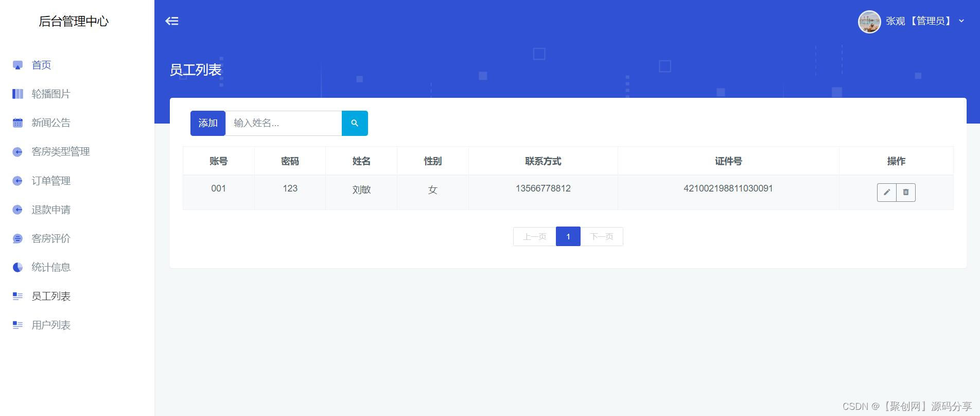Open 统计信息 menu item
Viewport: 980px width, 416px height.
51,267
